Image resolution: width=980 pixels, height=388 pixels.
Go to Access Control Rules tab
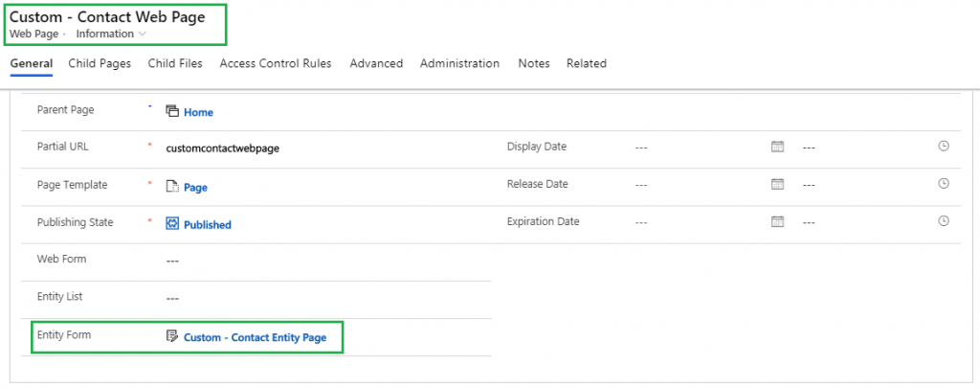click(276, 63)
